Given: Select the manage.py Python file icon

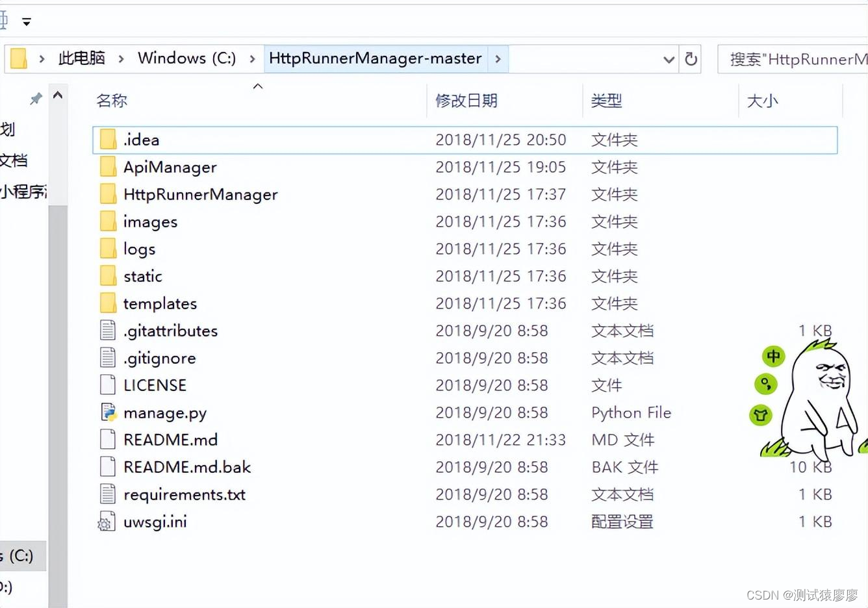Looking at the screenshot, I should coord(108,412).
